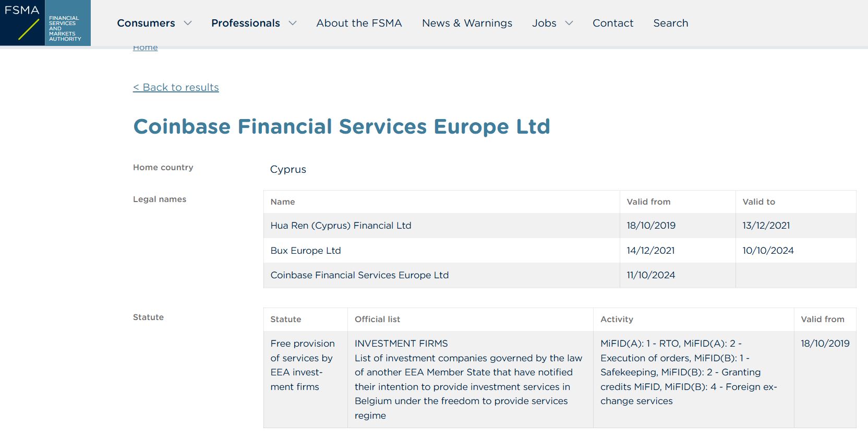Click the Home breadcrumb link
This screenshot has width=868, height=437.
145,48
